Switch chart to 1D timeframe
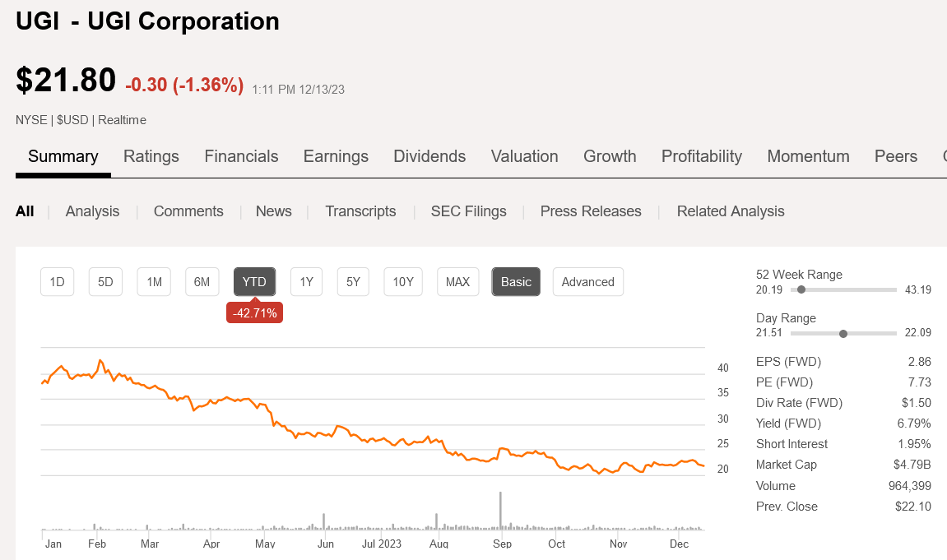Viewport: 947px width, 560px height. pos(57,281)
